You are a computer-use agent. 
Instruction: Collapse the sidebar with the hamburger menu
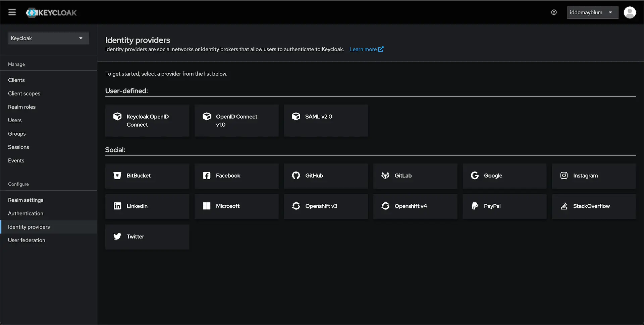pyautogui.click(x=12, y=12)
